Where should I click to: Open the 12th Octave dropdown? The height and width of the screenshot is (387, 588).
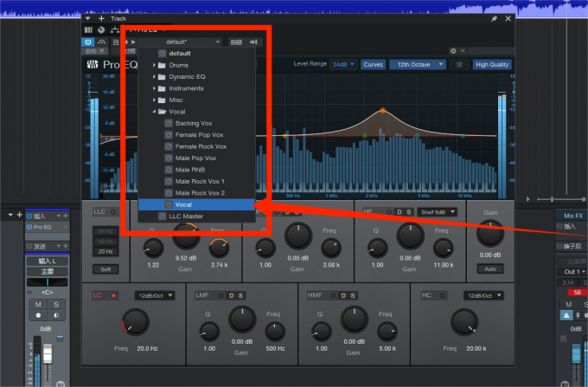coord(418,65)
